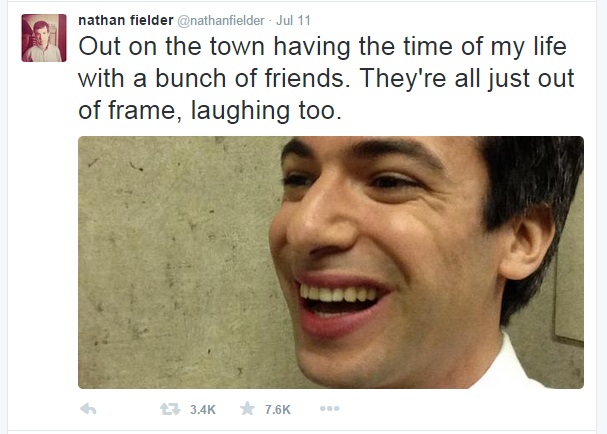607x434 pixels.
Task: Click the tweet text 'with a bunch of friends'
Action: 211,78
